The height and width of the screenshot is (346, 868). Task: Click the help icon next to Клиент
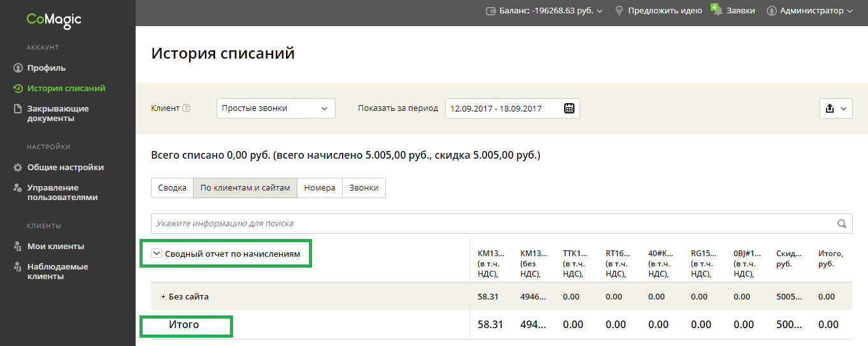[187, 108]
